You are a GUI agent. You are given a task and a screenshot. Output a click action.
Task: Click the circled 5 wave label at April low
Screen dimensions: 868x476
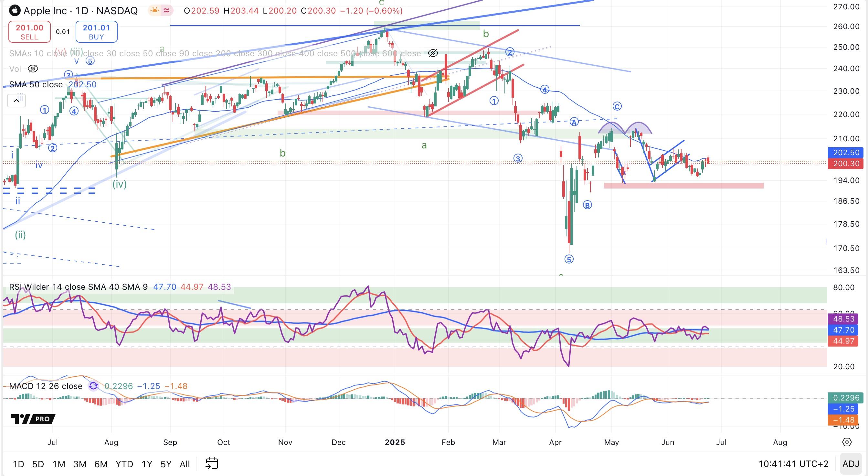(x=569, y=259)
